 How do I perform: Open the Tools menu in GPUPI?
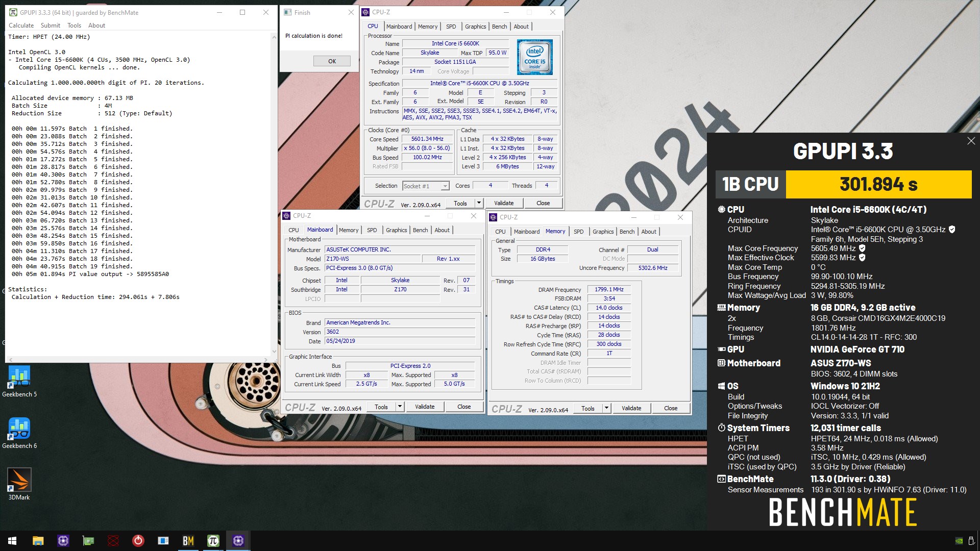[x=75, y=26]
